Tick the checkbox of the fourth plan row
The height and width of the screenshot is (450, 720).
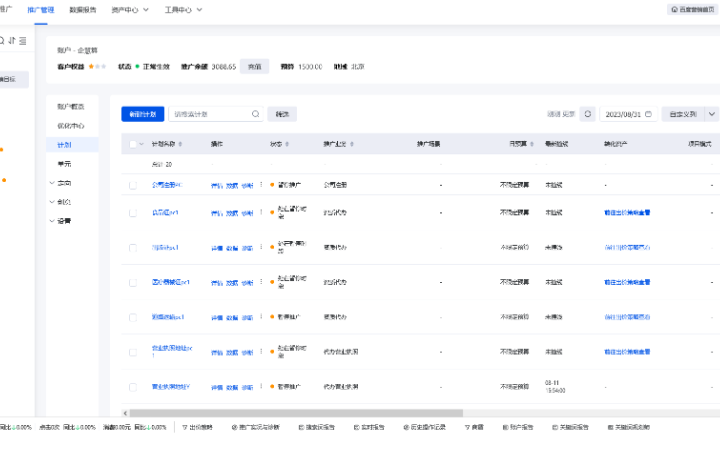(133, 282)
